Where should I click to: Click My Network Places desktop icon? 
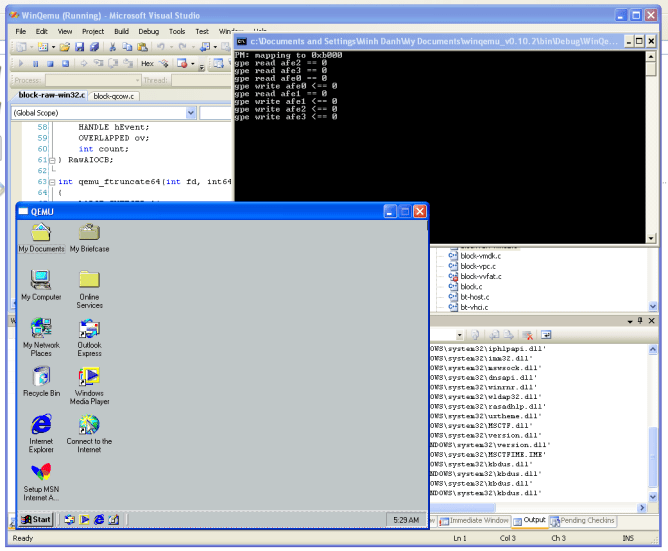click(41, 338)
